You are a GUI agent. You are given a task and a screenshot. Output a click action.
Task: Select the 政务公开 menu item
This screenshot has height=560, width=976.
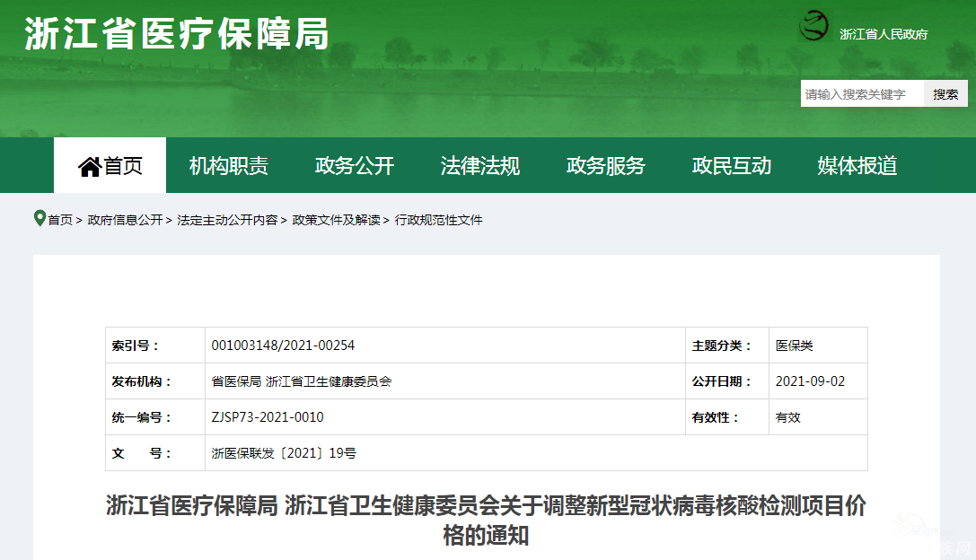click(x=354, y=166)
